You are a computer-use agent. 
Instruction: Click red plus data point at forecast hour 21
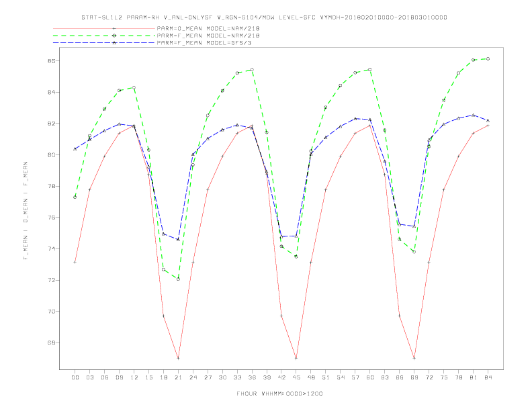(178, 358)
